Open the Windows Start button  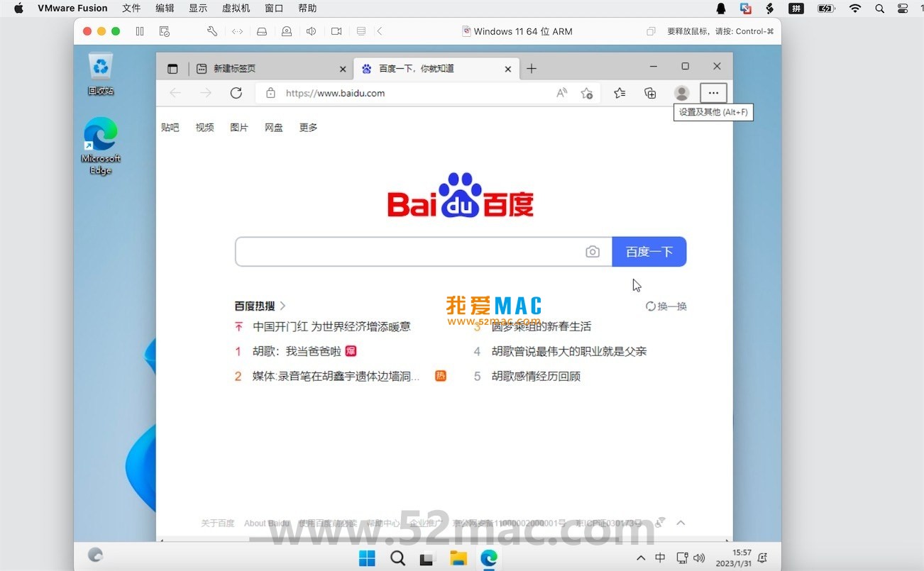[367, 558]
